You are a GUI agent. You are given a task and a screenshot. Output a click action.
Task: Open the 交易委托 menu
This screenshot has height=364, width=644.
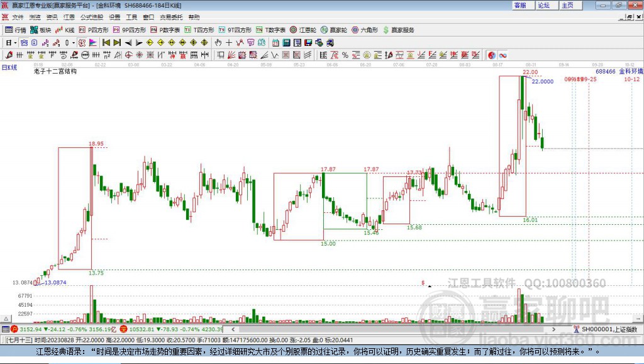(171, 17)
